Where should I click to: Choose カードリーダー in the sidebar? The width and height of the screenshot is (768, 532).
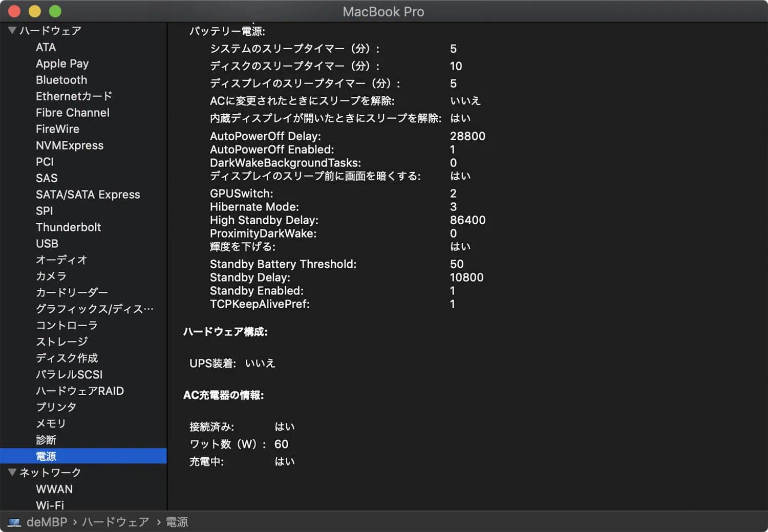(x=72, y=293)
